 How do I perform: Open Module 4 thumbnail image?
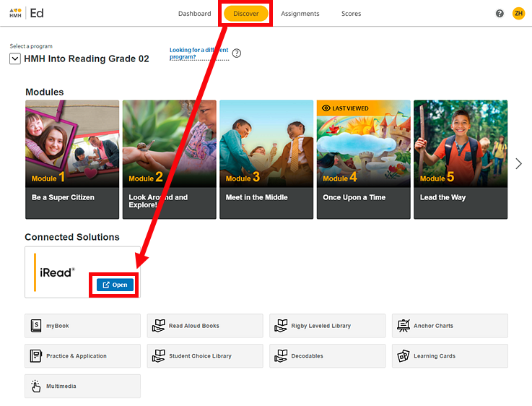(x=363, y=144)
